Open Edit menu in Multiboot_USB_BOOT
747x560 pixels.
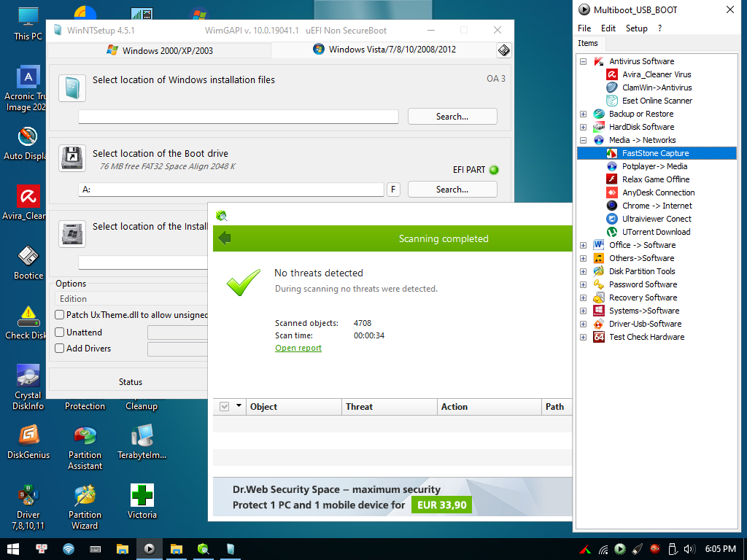(608, 28)
